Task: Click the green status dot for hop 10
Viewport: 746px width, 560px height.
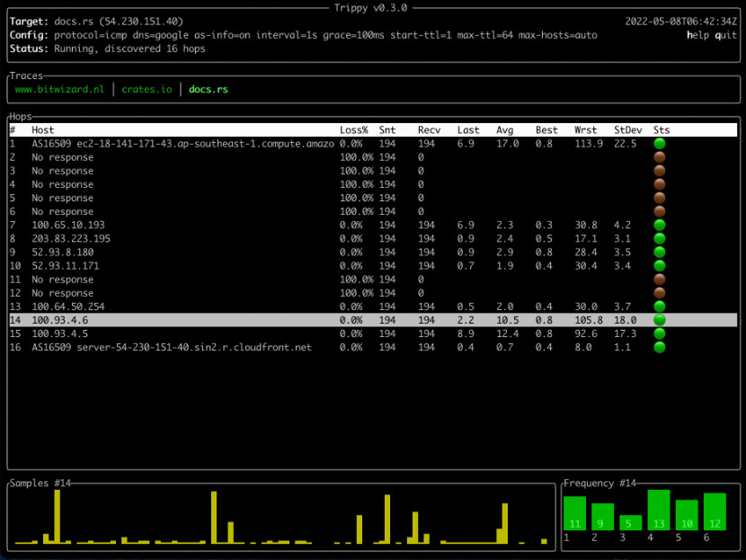Action: (x=659, y=266)
